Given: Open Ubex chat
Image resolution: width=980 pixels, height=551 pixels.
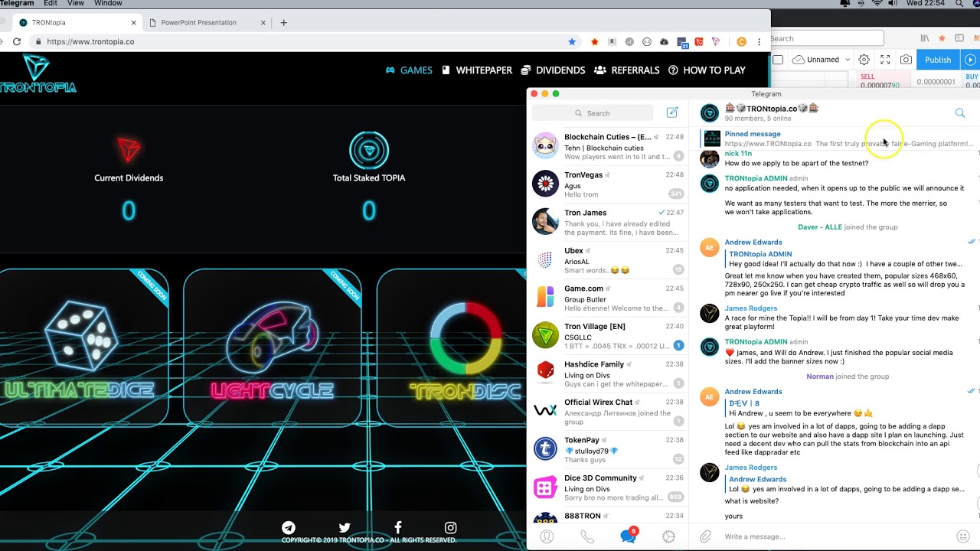Looking at the screenshot, I should pyautogui.click(x=609, y=260).
